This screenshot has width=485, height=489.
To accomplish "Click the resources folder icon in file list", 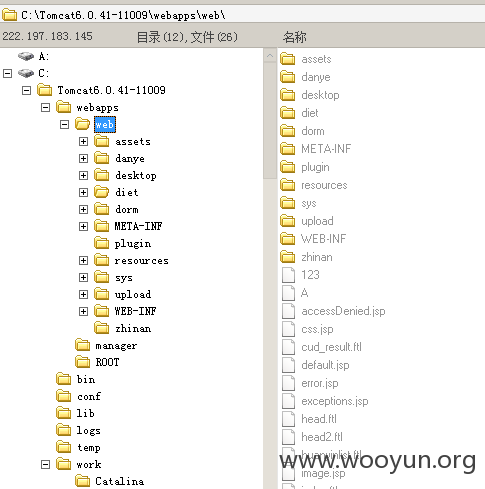I will [x=287, y=185].
